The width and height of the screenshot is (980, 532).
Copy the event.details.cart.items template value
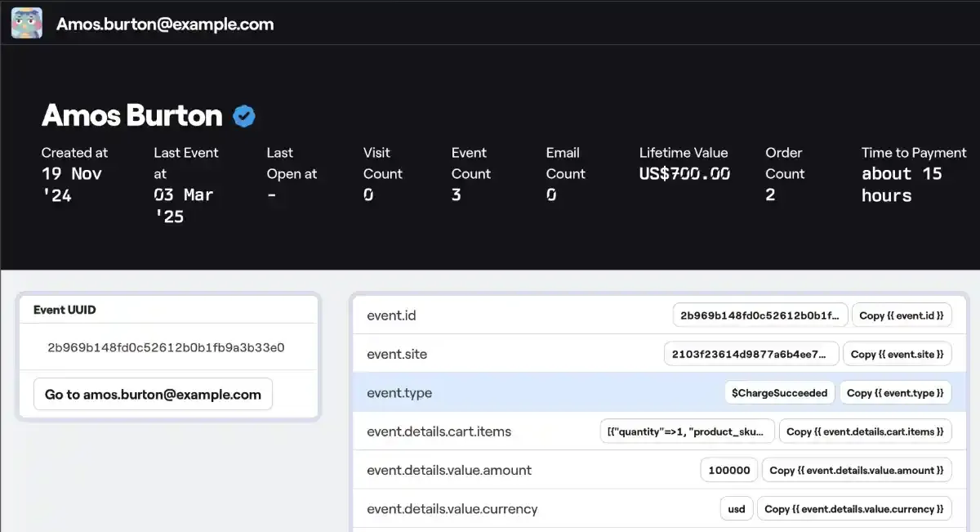click(x=865, y=431)
